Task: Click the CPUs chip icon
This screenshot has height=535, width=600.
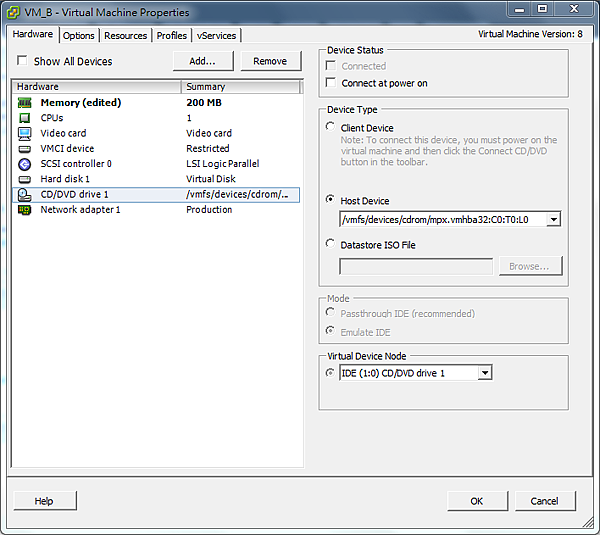Action: click(25, 118)
